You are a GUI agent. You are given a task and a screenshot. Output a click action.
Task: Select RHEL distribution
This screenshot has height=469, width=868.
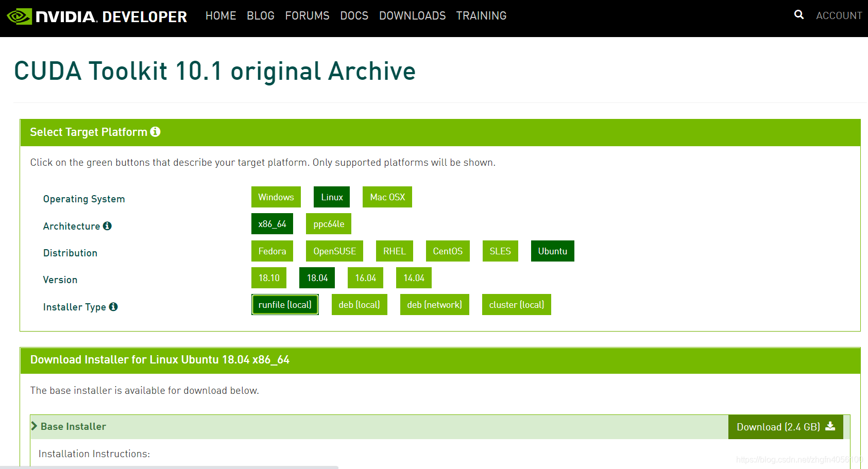tap(395, 251)
